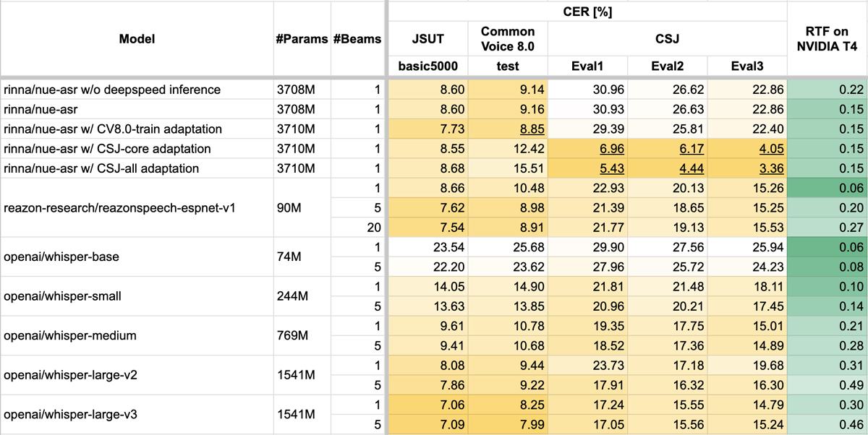Select the "openai/whisper-base" model cell
Viewport: 868px width, 435px height.
pyautogui.click(x=137, y=257)
